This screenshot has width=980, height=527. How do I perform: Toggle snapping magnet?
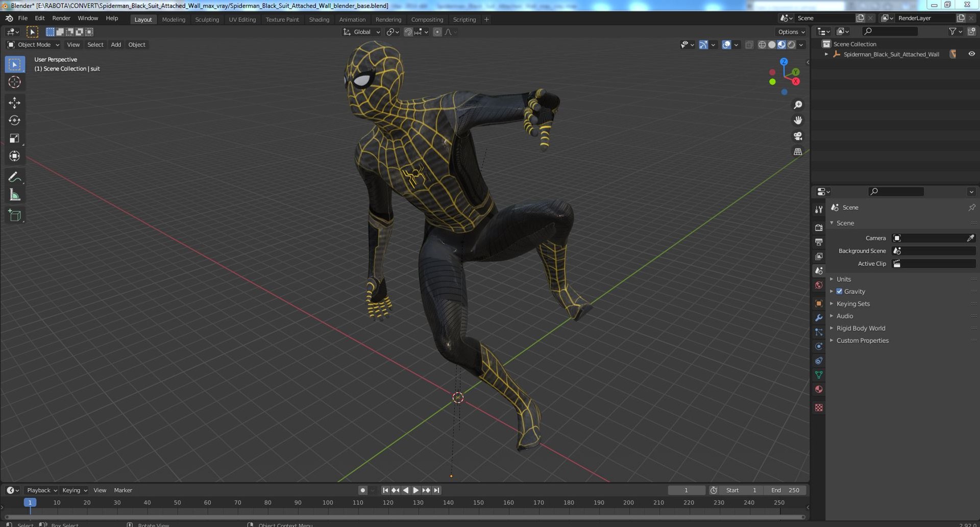pos(408,32)
